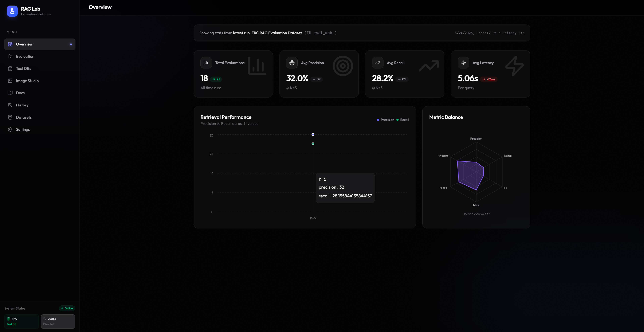Click the Image Studio picture icon

(10, 81)
